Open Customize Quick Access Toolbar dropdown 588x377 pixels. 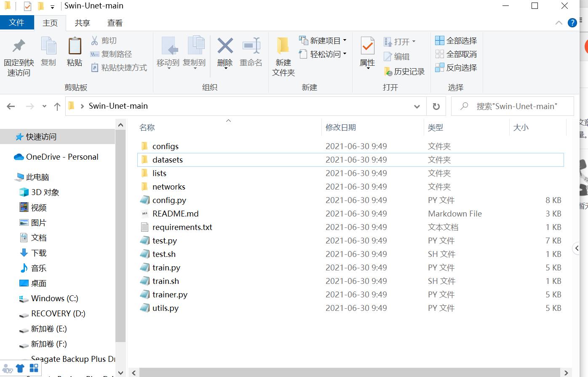52,6
